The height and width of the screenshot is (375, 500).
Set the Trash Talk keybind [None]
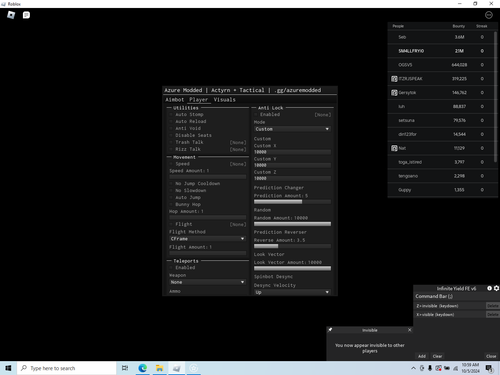tap(238, 142)
